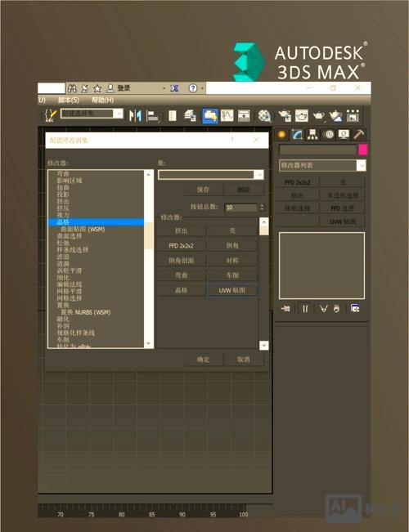This screenshot has height=532, width=409.
Task: Click the object name field in command panel
Action: tap(317, 150)
